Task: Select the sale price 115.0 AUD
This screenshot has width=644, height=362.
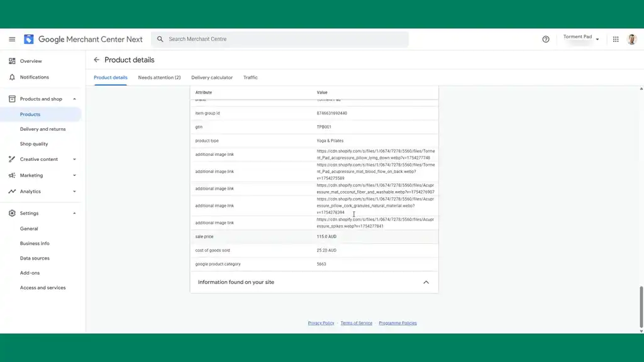Action: click(326, 236)
